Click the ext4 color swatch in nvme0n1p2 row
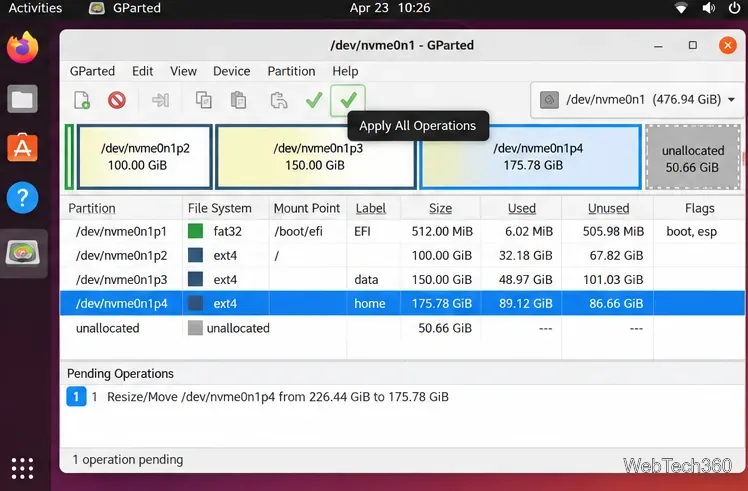The width and height of the screenshot is (748, 491). pyautogui.click(x=195, y=255)
